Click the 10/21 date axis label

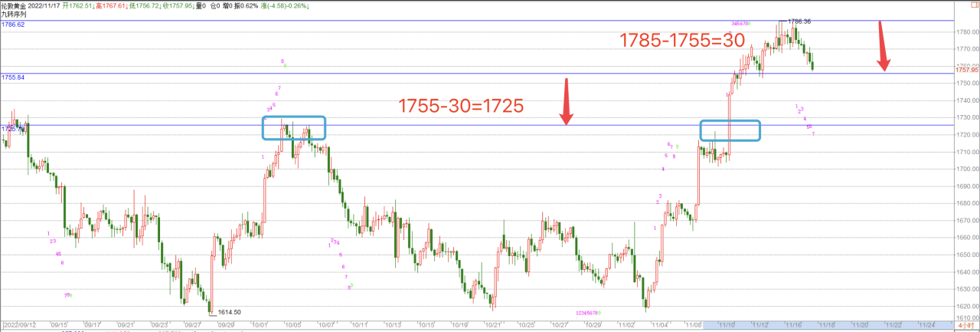tap(494, 325)
